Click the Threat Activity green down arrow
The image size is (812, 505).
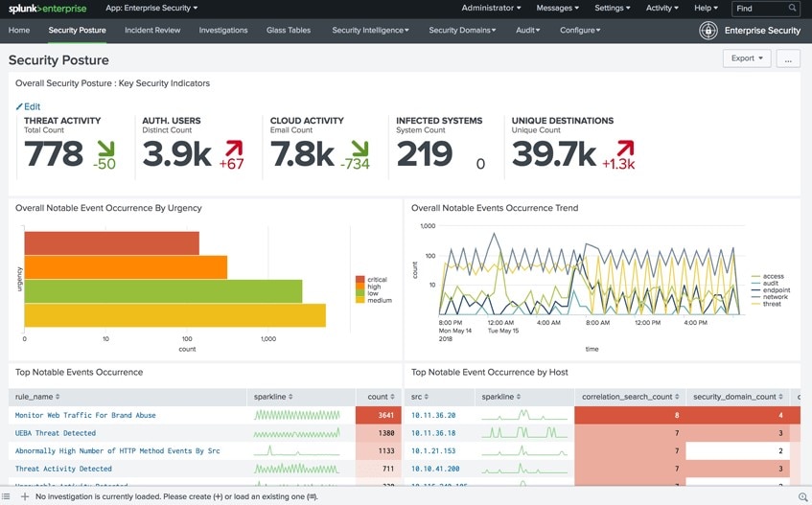[106, 149]
